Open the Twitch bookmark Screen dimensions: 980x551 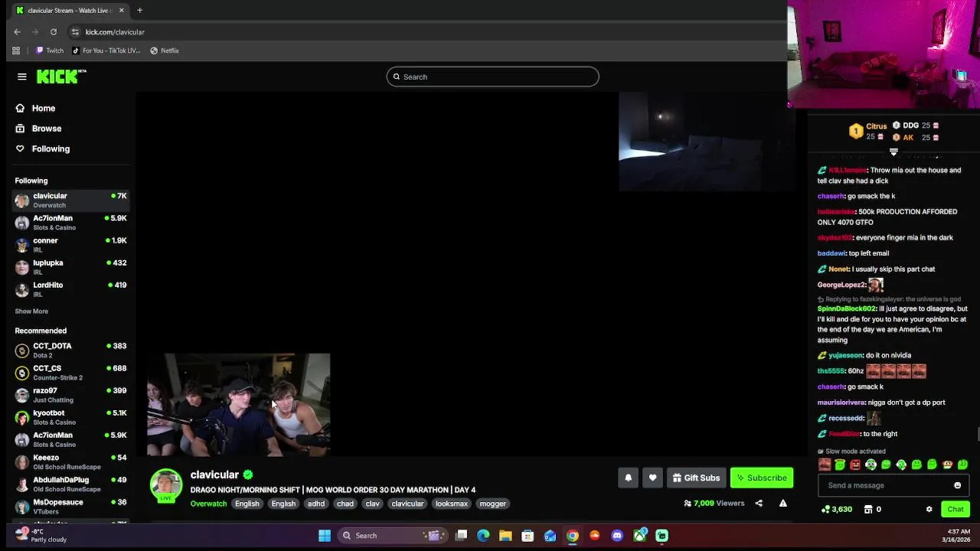click(x=50, y=51)
